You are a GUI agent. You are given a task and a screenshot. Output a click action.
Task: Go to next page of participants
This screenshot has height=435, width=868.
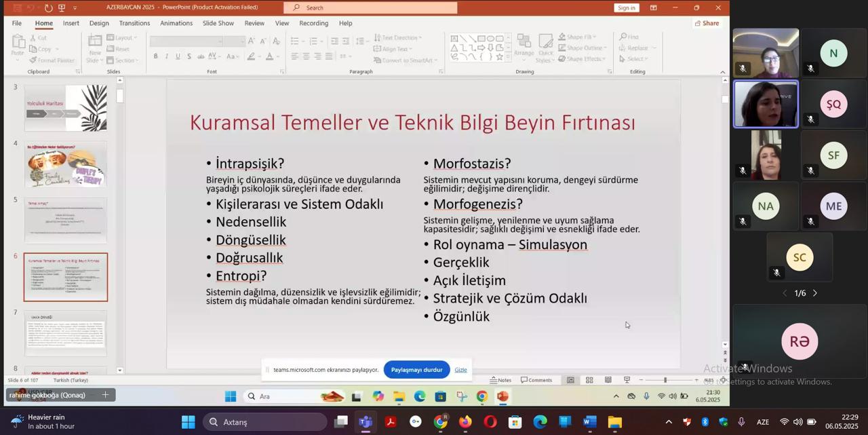[x=815, y=293]
